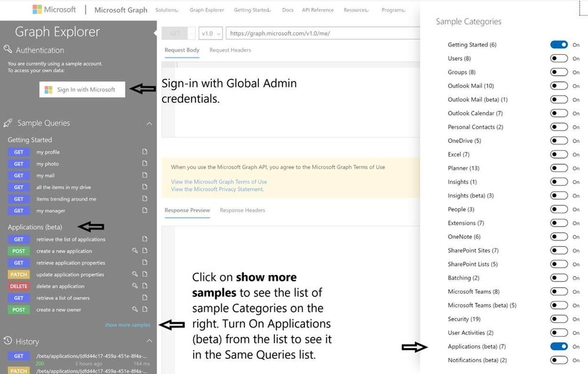Open docs icon for my manager query
Image resolution: width=588 pixels, height=374 pixels.
(x=145, y=211)
